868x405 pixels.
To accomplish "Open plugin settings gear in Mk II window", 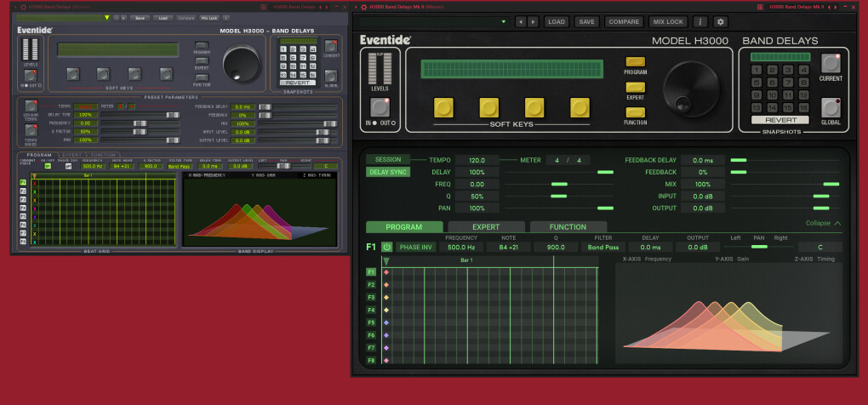I will pyautogui.click(x=720, y=21).
